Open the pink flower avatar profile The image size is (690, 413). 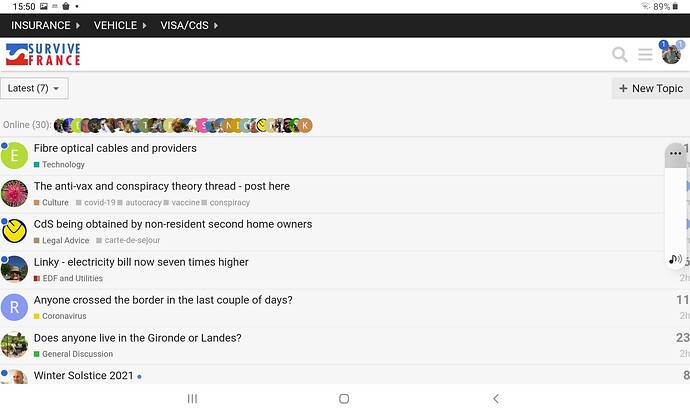15,193
